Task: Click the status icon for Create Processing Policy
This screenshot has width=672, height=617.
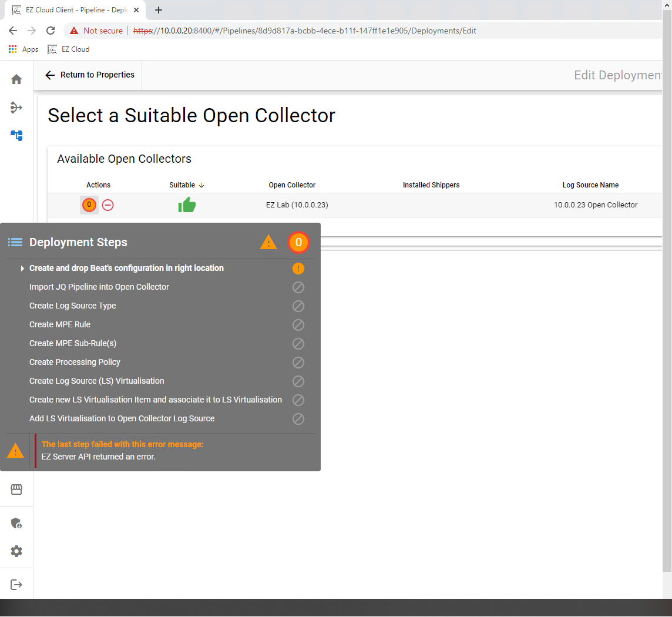Action: (x=298, y=363)
